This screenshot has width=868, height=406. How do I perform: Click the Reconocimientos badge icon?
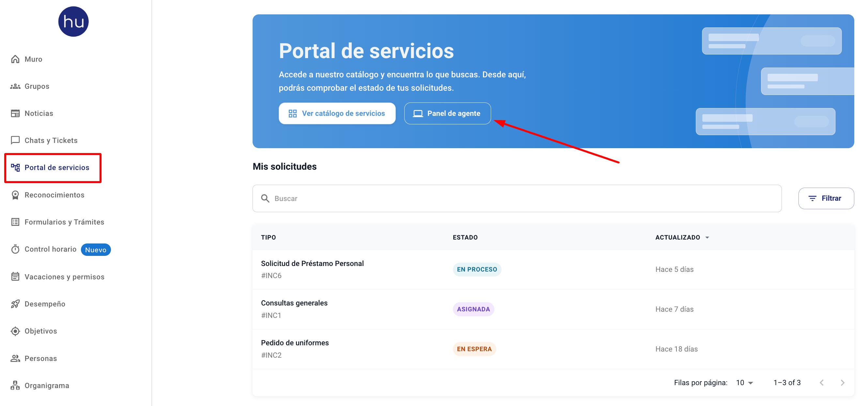(x=15, y=195)
